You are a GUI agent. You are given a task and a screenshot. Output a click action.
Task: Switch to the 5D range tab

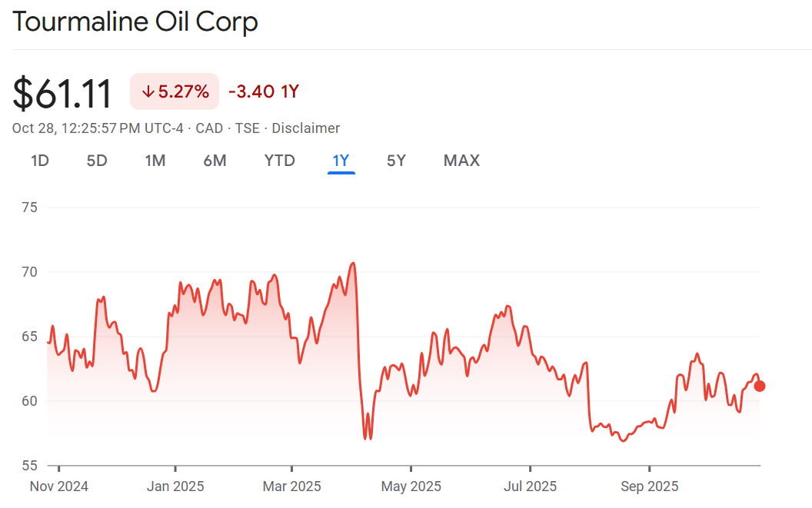(x=97, y=161)
